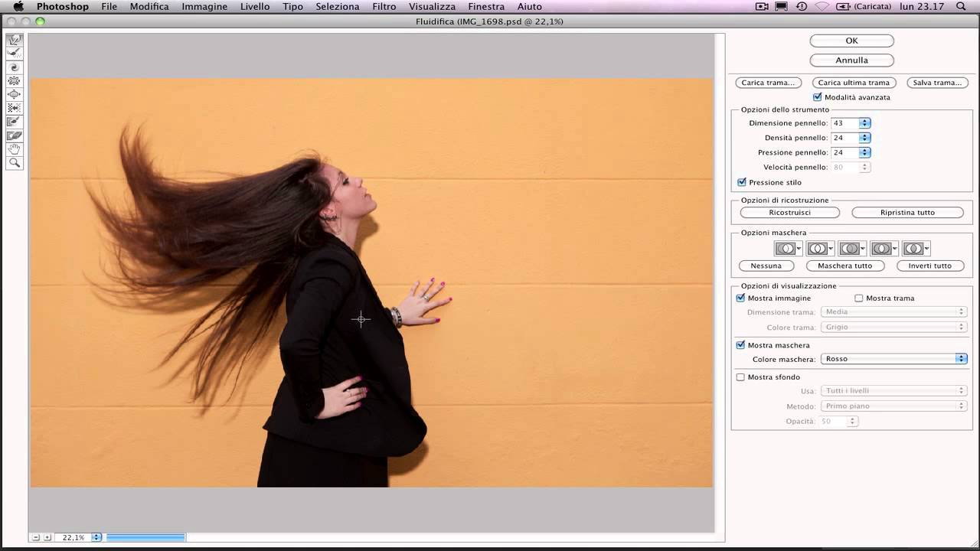Open Pressione pennello value arrow
This screenshot has width=980, height=551.
pyautogui.click(x=864, y=152)
